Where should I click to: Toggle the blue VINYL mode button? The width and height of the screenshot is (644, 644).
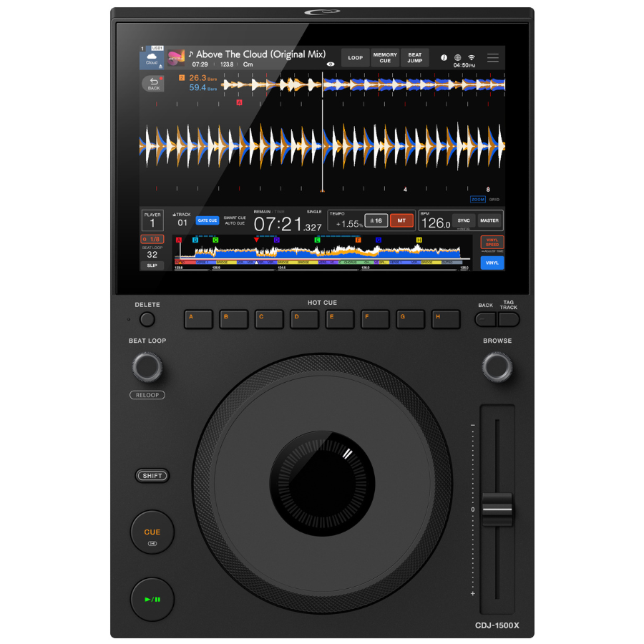pyautogui.click(x=492, y=263)
